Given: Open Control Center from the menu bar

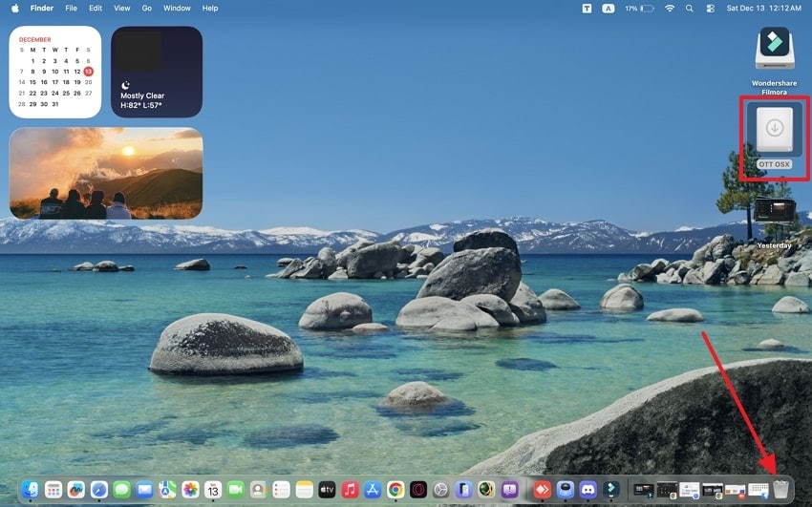Looking at the screenshot, I should (x=711, y=9).
